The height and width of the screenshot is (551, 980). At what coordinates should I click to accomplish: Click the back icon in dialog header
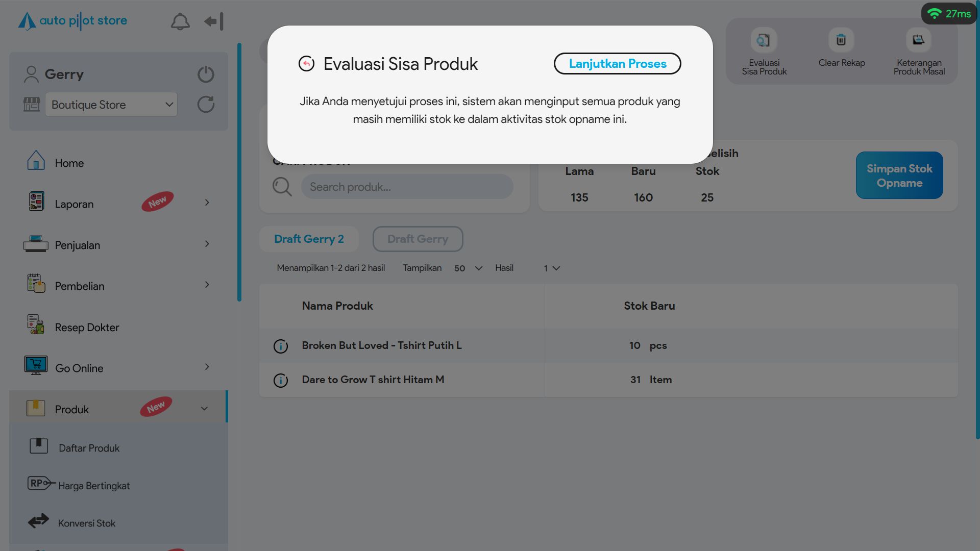(306, 64)
